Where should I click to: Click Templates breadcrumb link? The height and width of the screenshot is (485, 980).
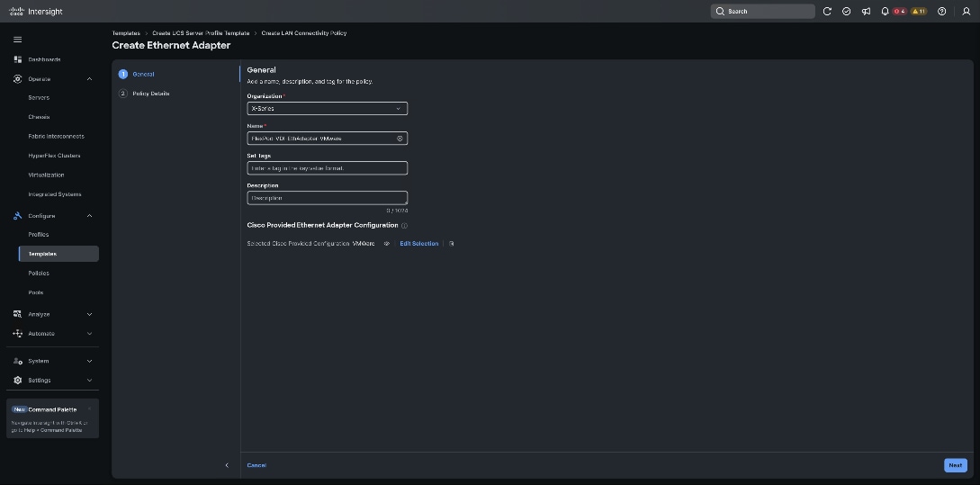pos(126,33)
